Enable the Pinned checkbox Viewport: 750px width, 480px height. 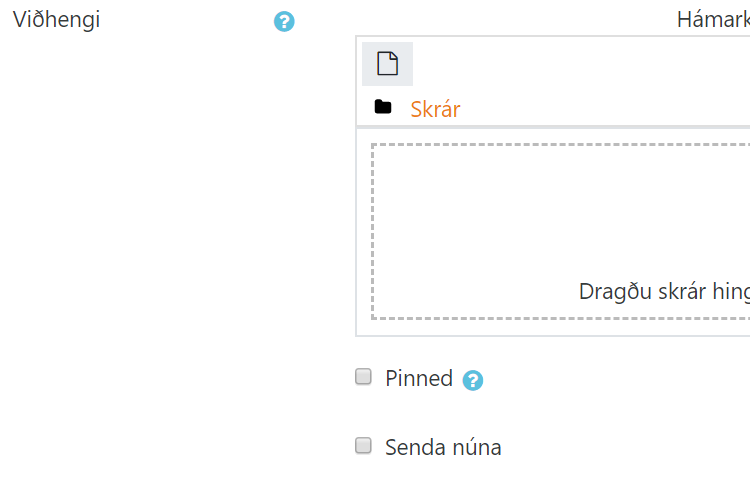click(364, 377)
